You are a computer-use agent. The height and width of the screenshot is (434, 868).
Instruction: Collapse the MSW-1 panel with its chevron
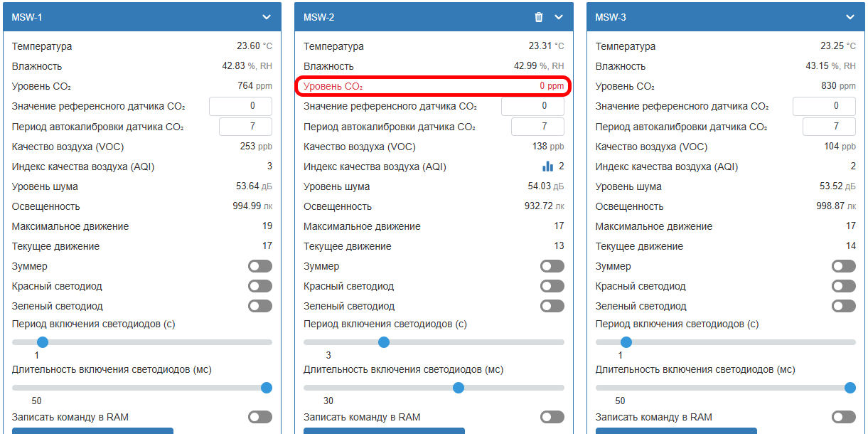click(x=267, y=17)
